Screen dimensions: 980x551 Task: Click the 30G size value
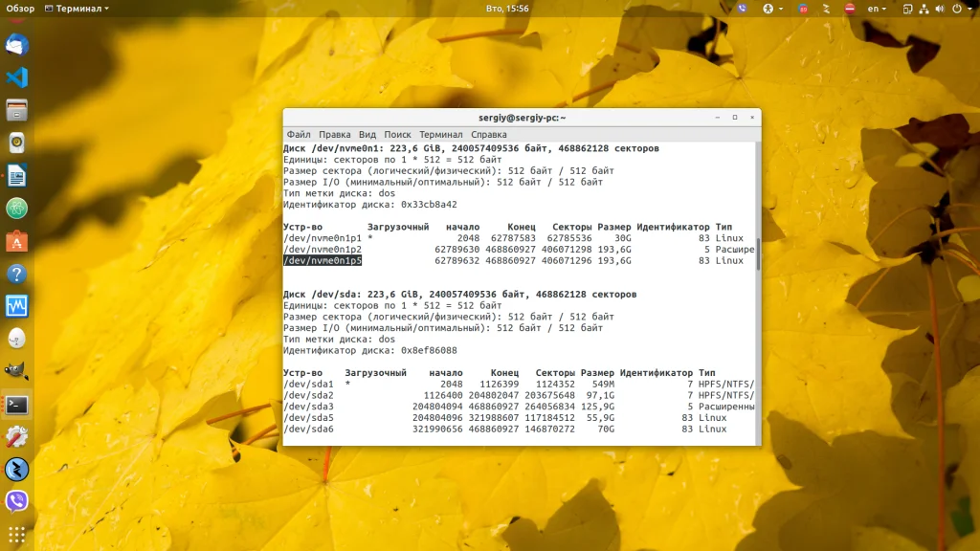tap(622, 238)
